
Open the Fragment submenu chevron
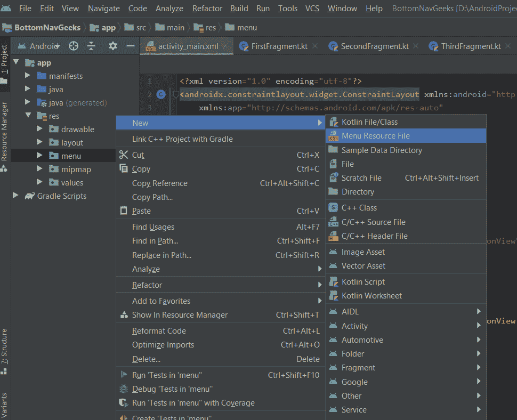[478, 367]
